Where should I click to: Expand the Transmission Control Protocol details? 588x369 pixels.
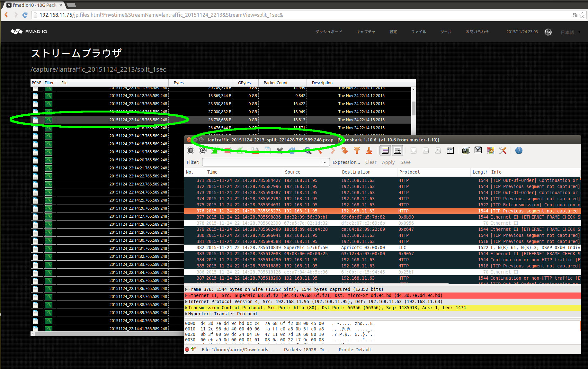186,308
